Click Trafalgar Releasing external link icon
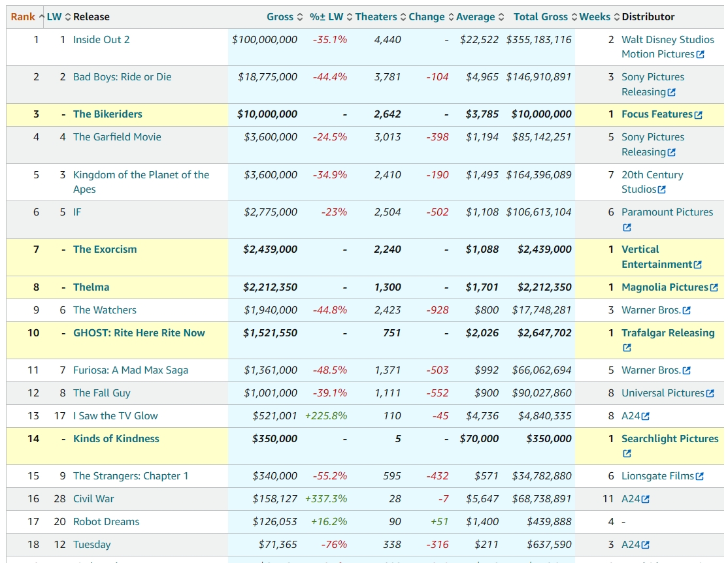 [x=627, y=347]
